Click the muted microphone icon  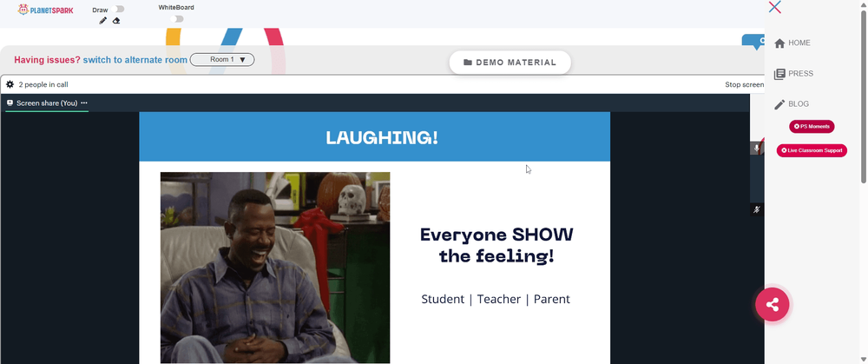tap(757, 209)
